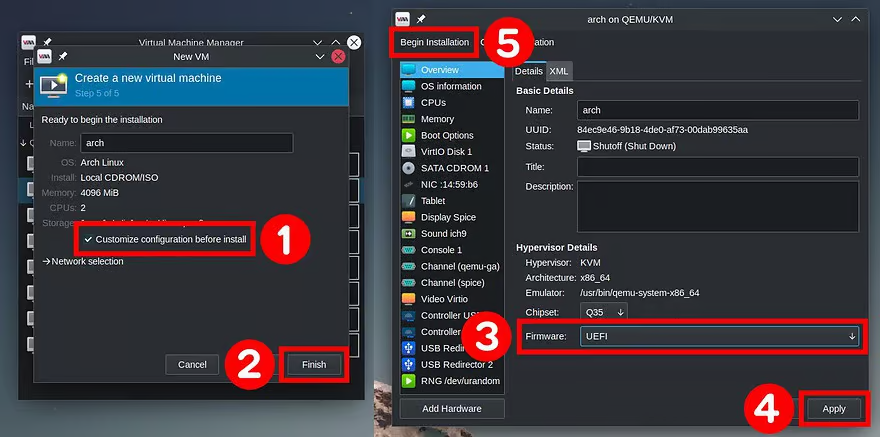Click Begin Installation
Viewport: 880px width, 437px height.
pyautogui.click(x=434, y=42)
